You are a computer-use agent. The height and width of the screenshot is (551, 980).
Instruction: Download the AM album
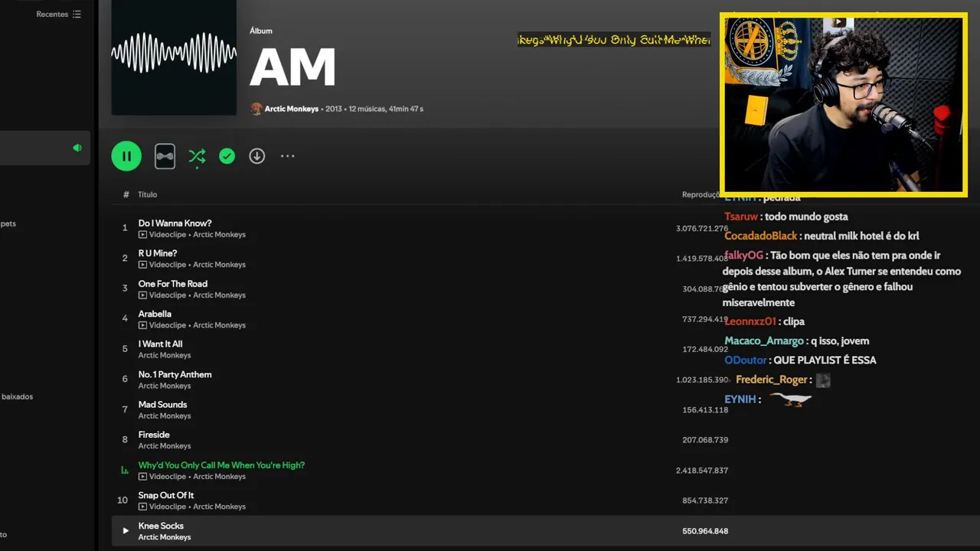pyautogui.click(x=257, y=156)
